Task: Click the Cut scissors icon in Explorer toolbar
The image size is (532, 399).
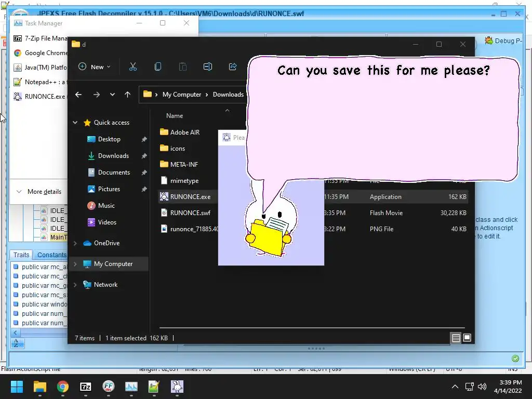Action: (x=132, y=67)
